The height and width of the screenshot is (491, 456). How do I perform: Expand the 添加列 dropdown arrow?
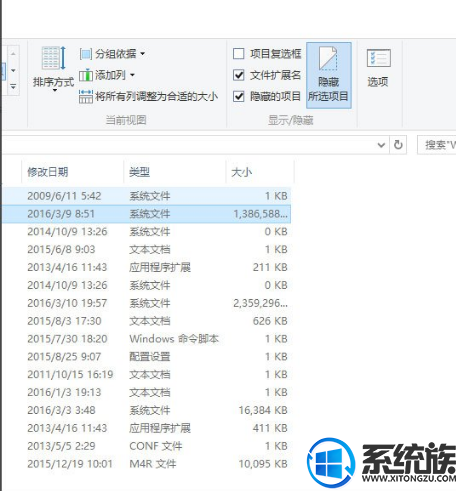click(132, 75)
